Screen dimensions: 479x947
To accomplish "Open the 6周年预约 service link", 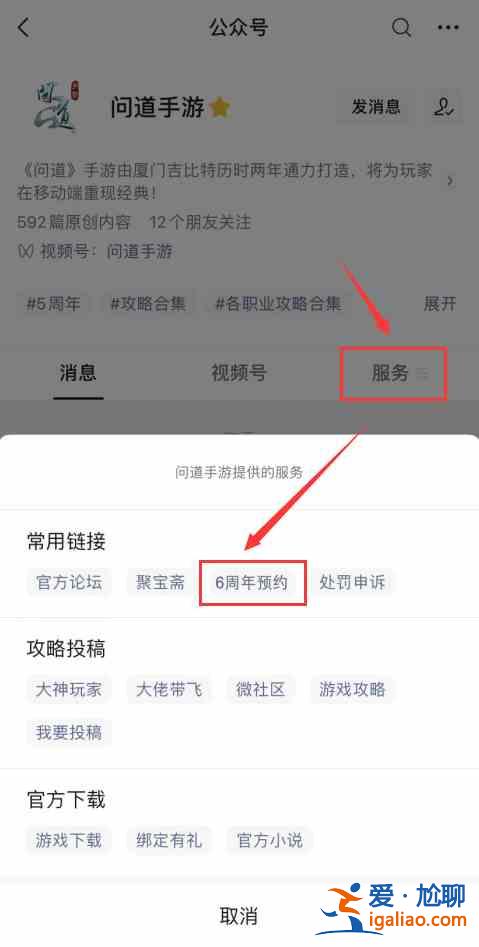I will [252, 583].
